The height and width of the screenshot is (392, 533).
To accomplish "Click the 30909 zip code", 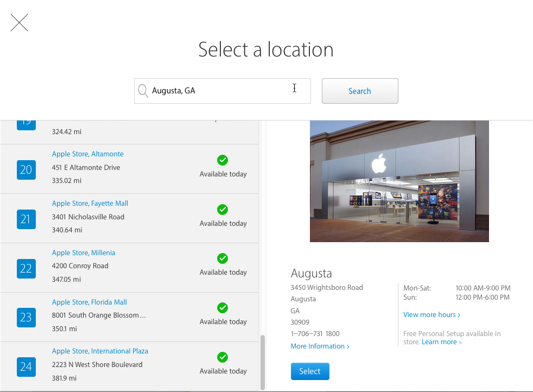I will [x=300, y=323].
